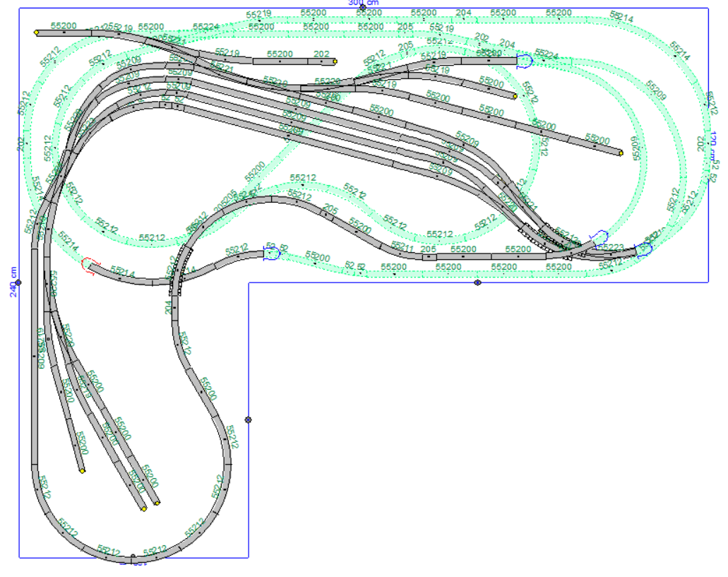Select the blue tunnel portal beside track 55224

point(525,61)
